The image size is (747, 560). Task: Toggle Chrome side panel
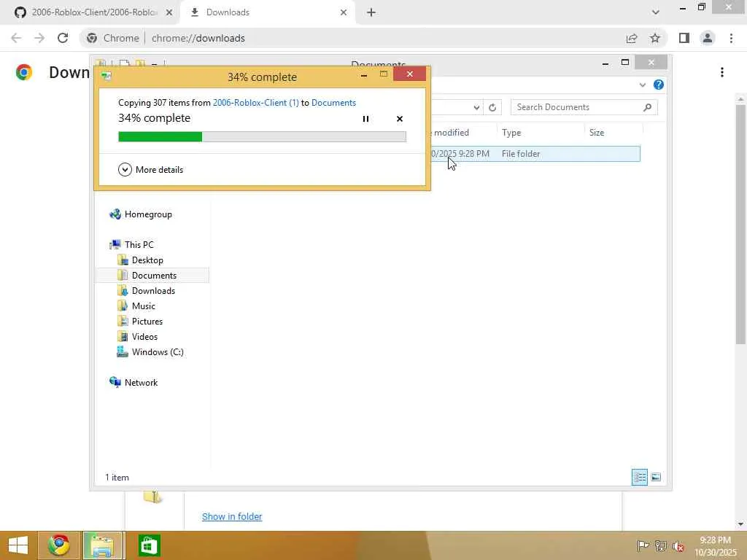(x=684, y=38)
